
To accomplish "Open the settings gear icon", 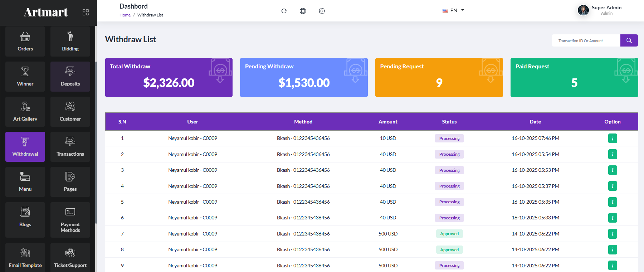I will click(x=322, y=11).
